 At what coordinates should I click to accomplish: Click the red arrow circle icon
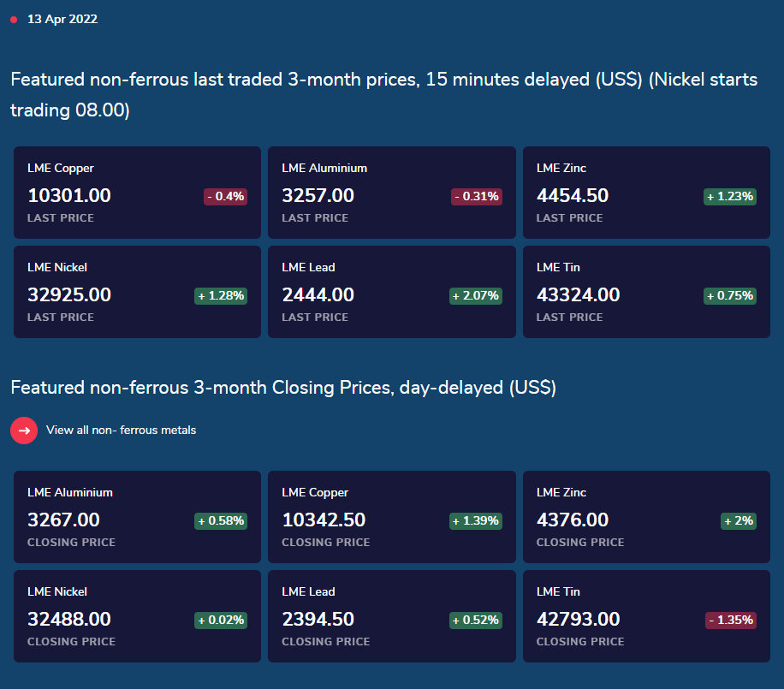(24, 431)
